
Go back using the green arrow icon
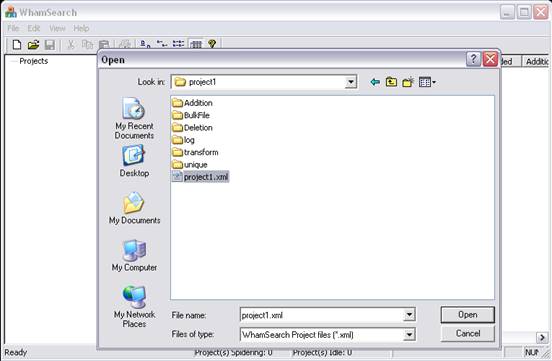pos(375,82)
